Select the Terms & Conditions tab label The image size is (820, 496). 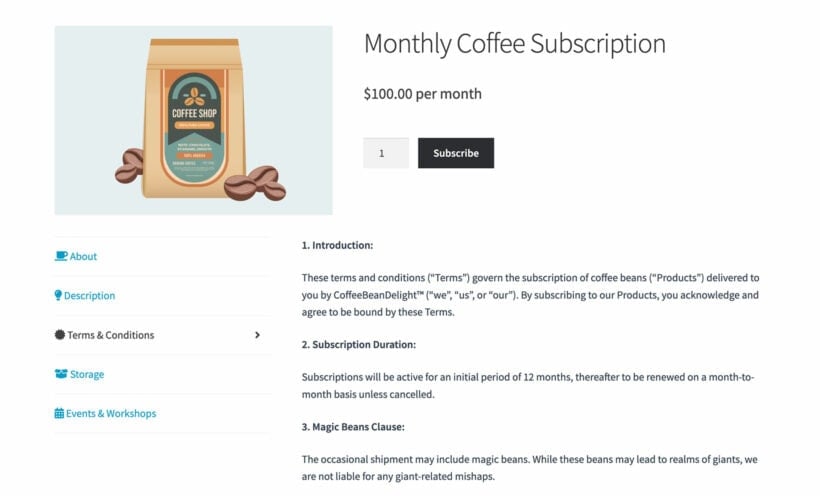(110, 335)
